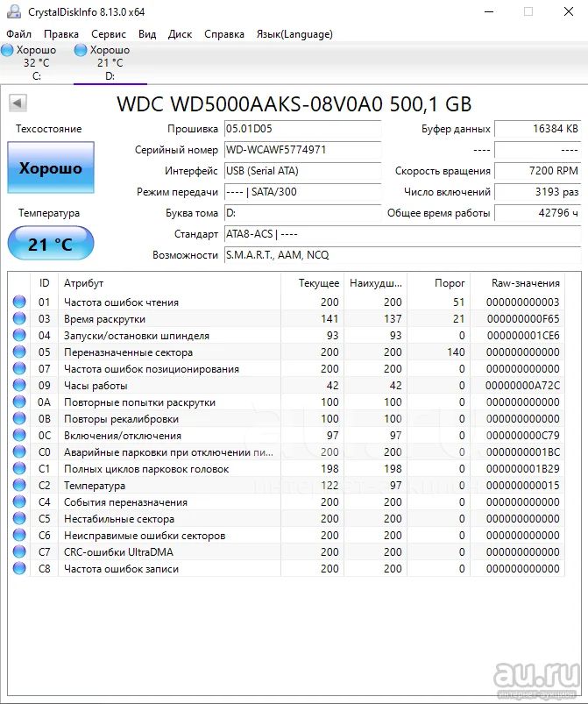Image resolution: width=588 pixels, height=704 pixels.
Task: Click the disk title WDC WD5000AAKS-08V0A0 500,1 GB
Action: [294, 104]
